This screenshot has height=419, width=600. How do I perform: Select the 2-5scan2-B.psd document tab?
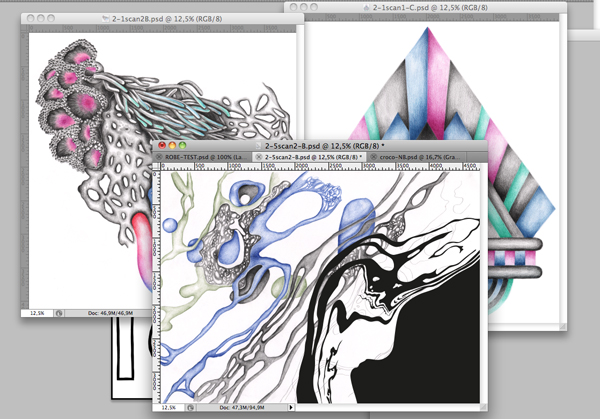point(309,157)
